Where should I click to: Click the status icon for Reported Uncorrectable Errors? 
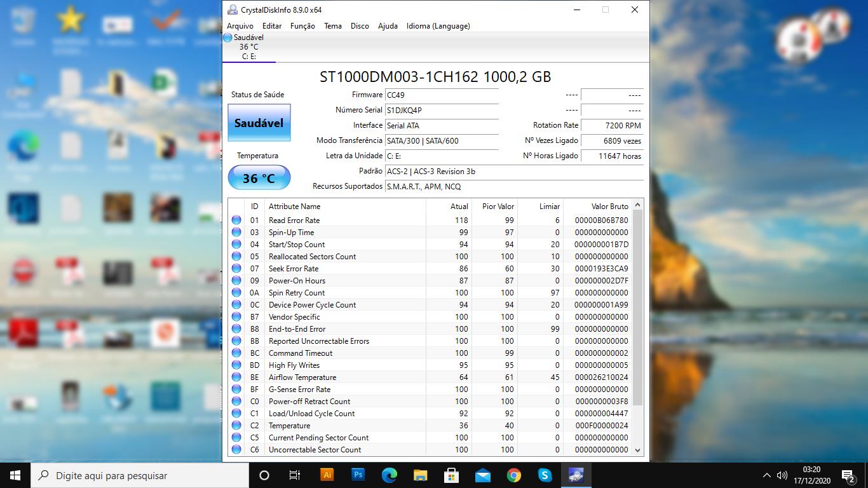[x=236, y=341]
